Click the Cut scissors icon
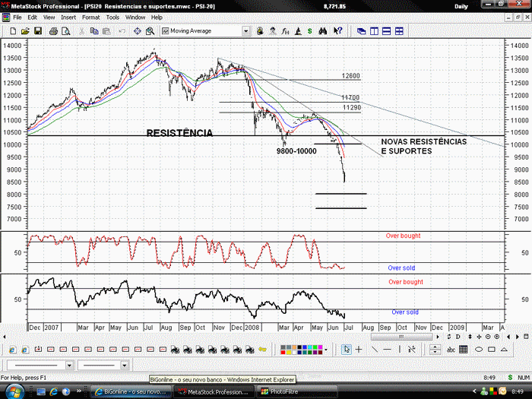The height and width of the screenshot is (399, 532). click(81, 31)
